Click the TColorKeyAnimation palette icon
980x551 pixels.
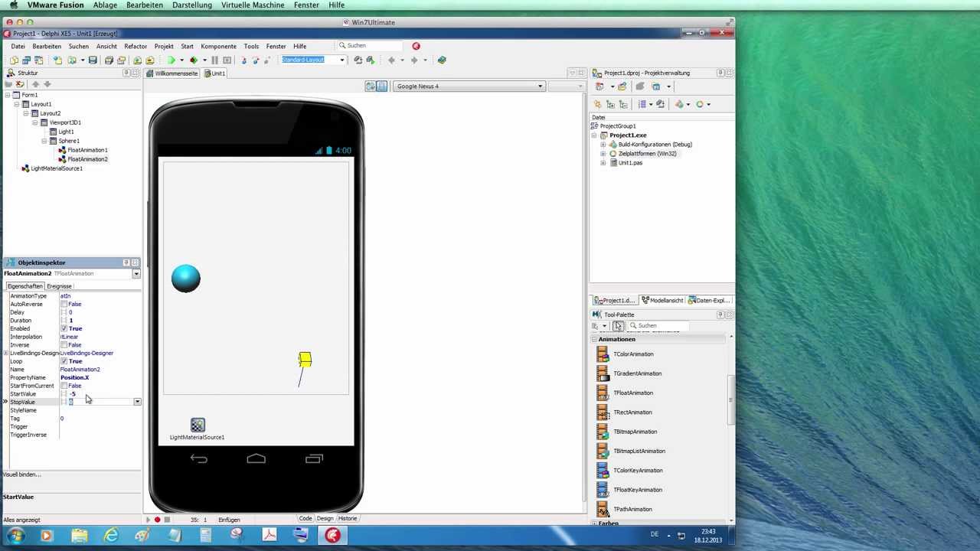tap(603, 471)
